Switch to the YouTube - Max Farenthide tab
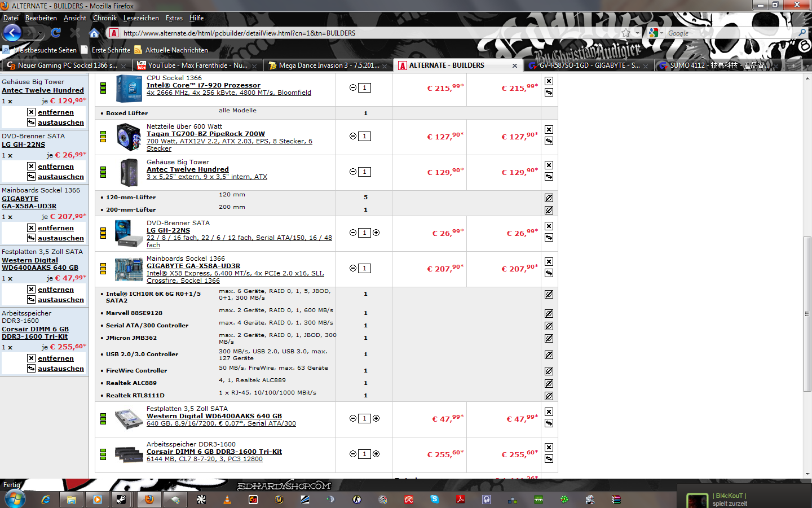 pyautogui.click(x=197, y=65)
